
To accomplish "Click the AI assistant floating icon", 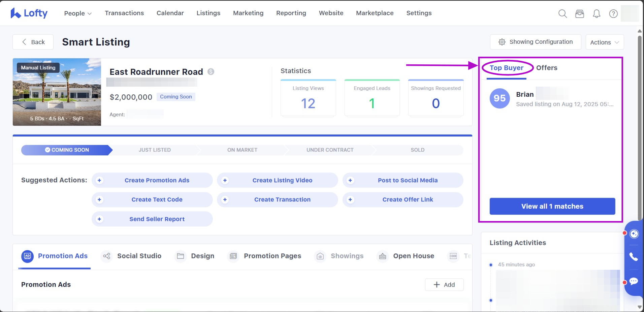I will 634,234.
